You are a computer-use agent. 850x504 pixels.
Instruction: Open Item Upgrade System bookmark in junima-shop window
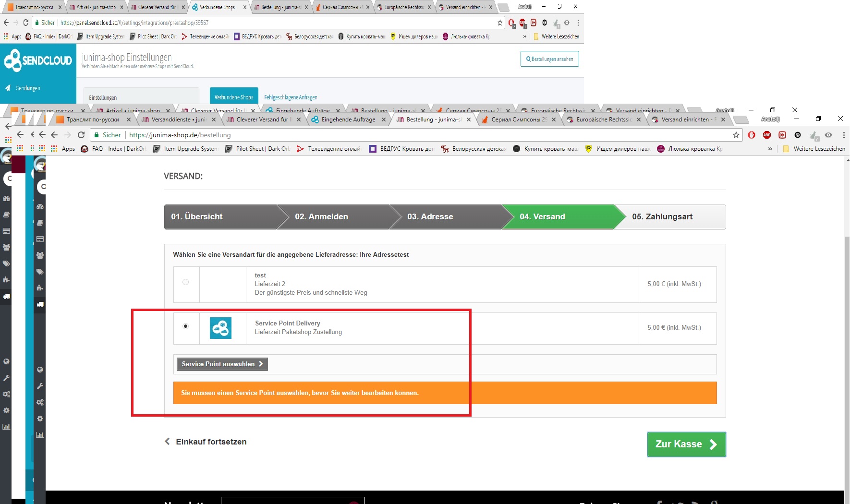click(x=185, y=149)
